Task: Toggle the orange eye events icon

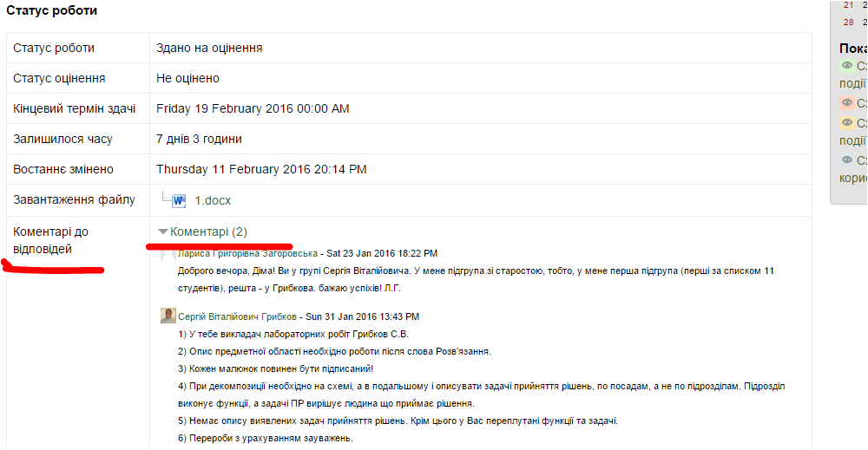Action: click(847, 123)
